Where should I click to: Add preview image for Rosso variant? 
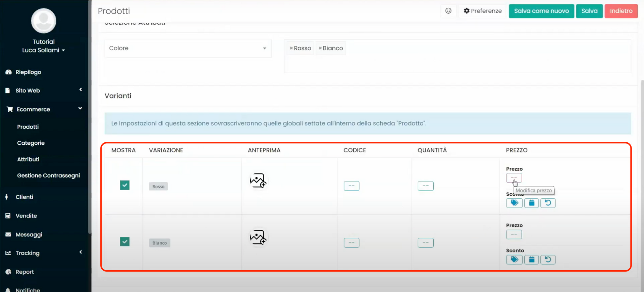point(258,180)
